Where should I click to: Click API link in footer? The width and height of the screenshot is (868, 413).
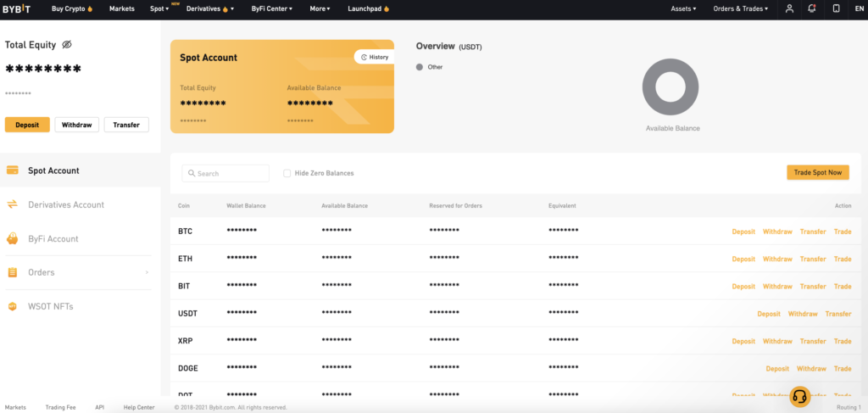(x=100, y=407)
